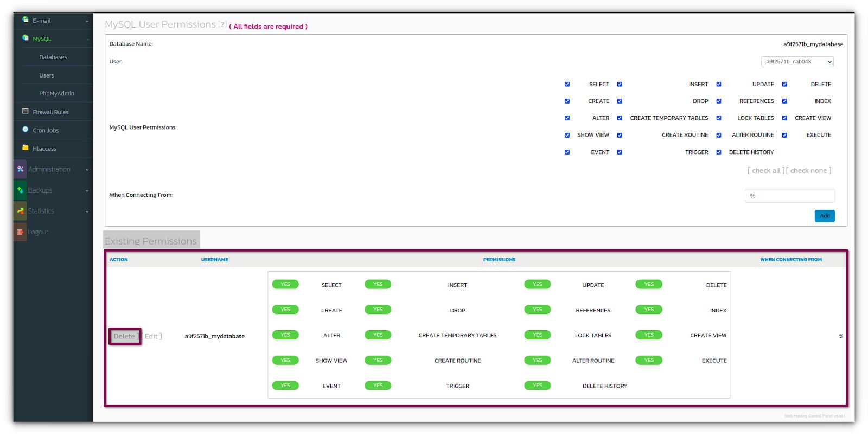Image resolution: width=868 pixels, height=436 pixels.
Task: Toggle the UPDATE permission checkbox
Action: (719, 84)
